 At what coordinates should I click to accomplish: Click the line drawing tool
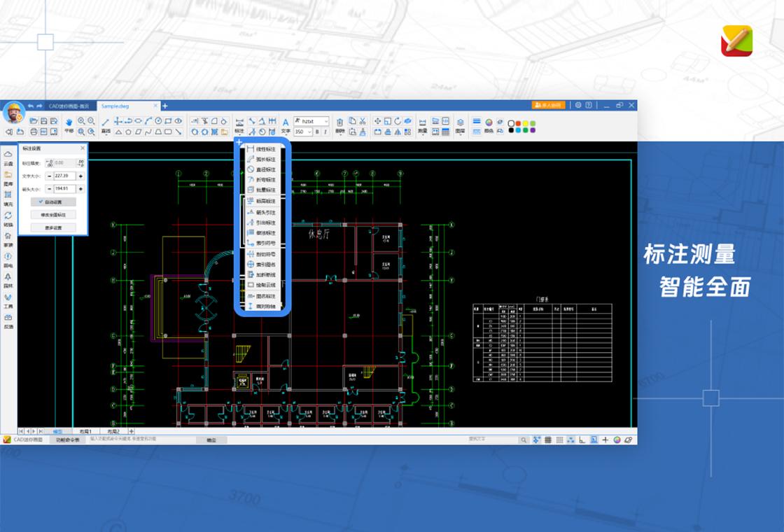(x=106, y=122)
